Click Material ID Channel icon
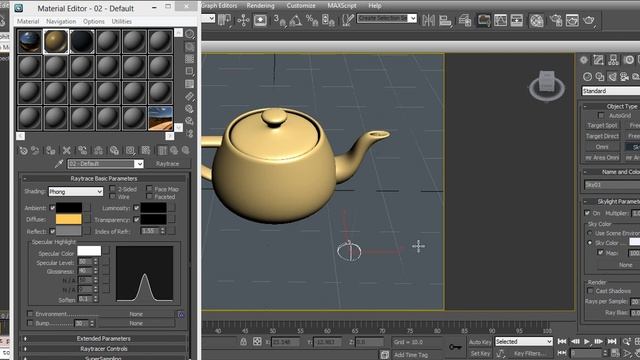The image size is (640, 360). 130,151
